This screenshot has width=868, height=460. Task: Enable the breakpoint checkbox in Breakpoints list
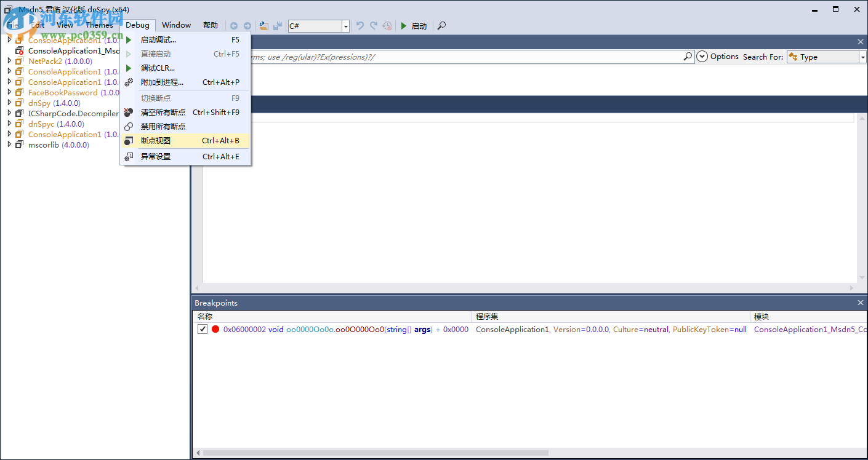pyautogui.click(x=203, y=329)
